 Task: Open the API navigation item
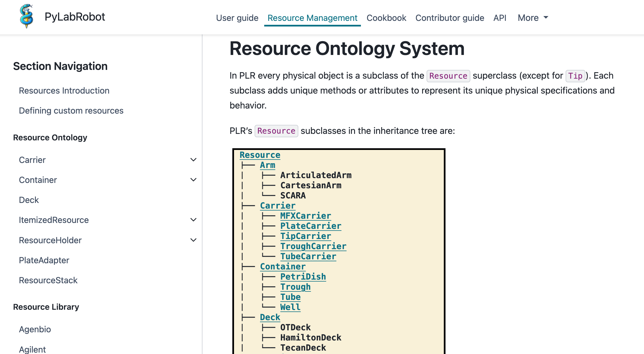pyautogui.click(x=500, y=18)
